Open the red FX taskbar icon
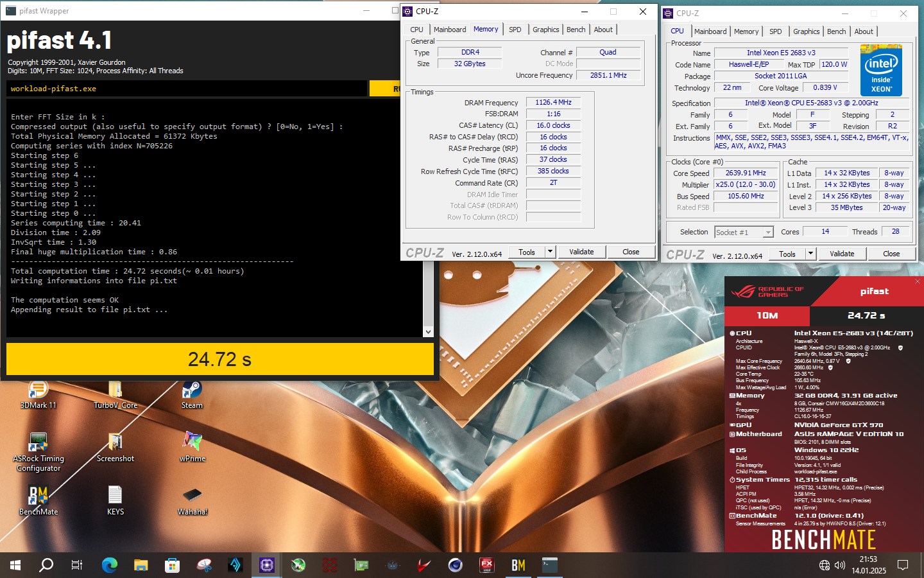 (x=487, y=565)
